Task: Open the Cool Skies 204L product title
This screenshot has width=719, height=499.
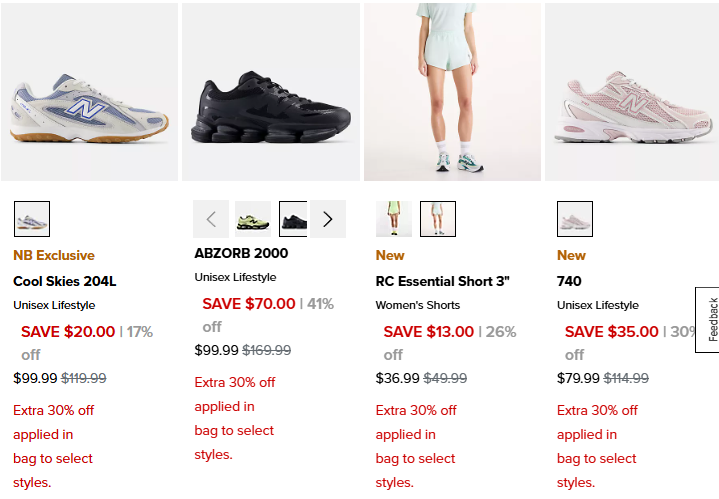Action: [65, 281]
